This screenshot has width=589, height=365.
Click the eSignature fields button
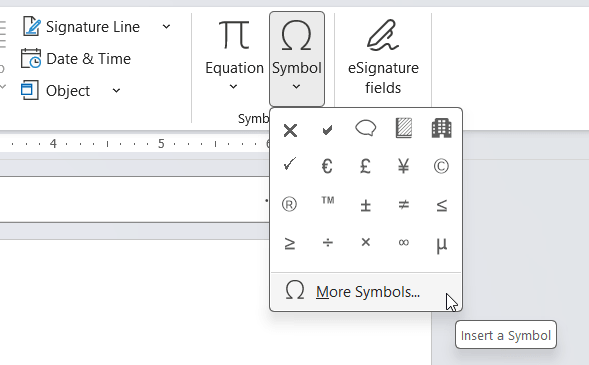click(x=383, y=57)
